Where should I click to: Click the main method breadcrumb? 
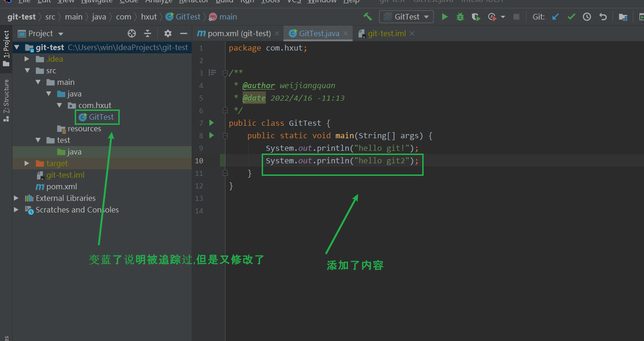pyautogui.click(x=223, y=17)
